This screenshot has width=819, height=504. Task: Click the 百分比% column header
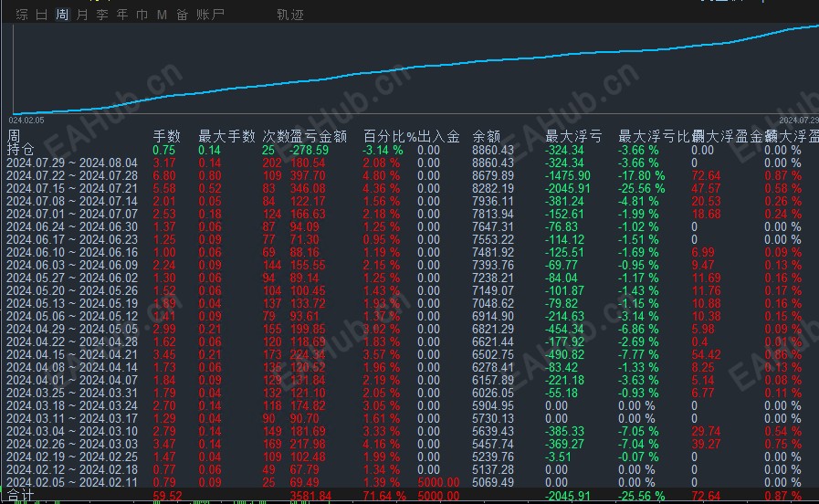(390, 137)
